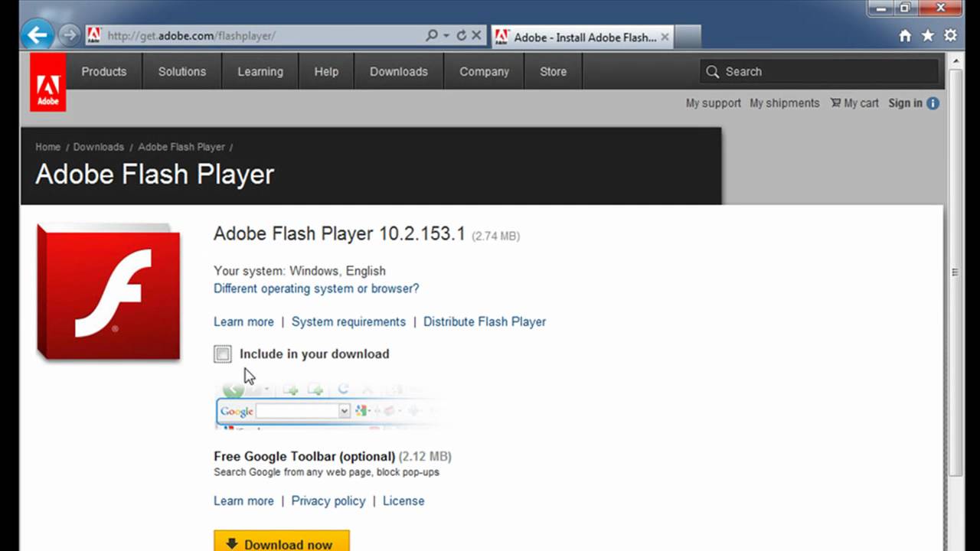Click the red Flash Player logo image
Viewport: 980px width, 551px height.
tap(109, 292)
